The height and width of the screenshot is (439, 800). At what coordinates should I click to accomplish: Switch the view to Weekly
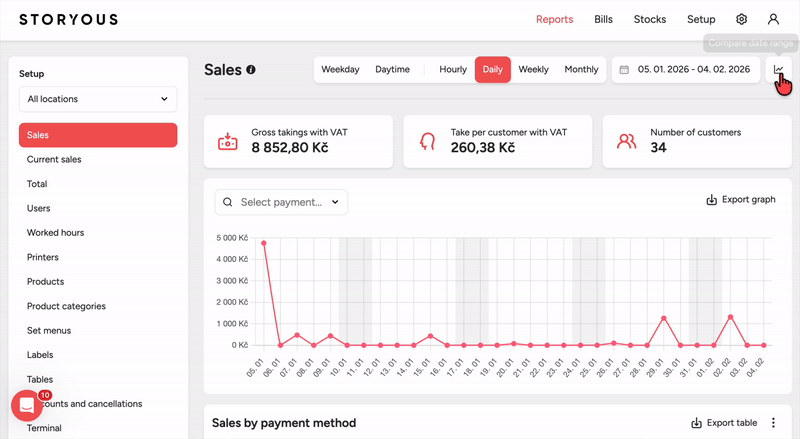point(534,69)
